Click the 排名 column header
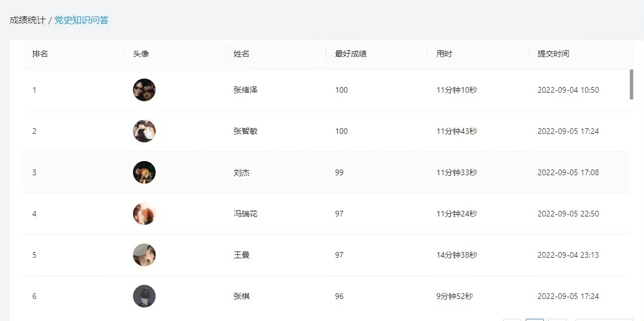 click(40, 54)
